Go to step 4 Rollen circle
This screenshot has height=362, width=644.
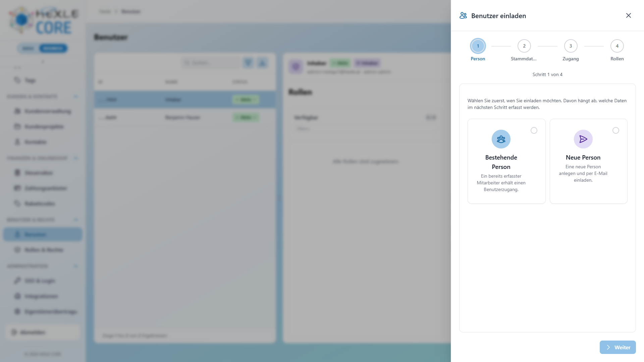(x=617, y=46)
